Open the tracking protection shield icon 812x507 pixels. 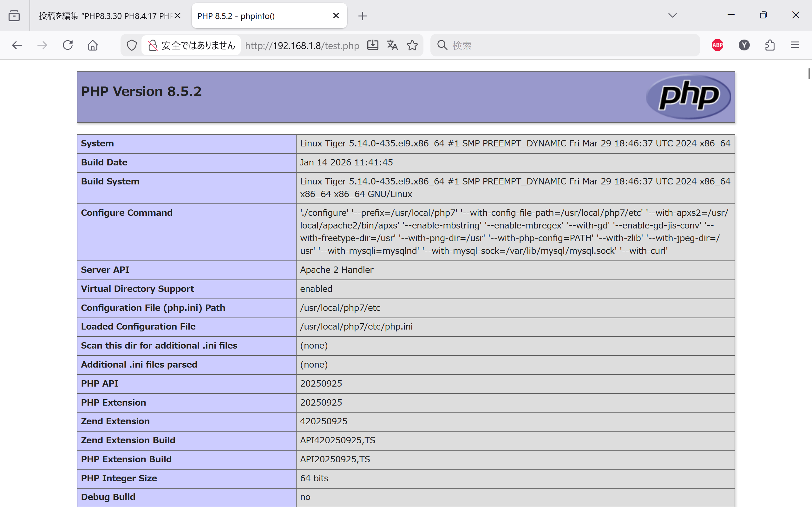132,45
